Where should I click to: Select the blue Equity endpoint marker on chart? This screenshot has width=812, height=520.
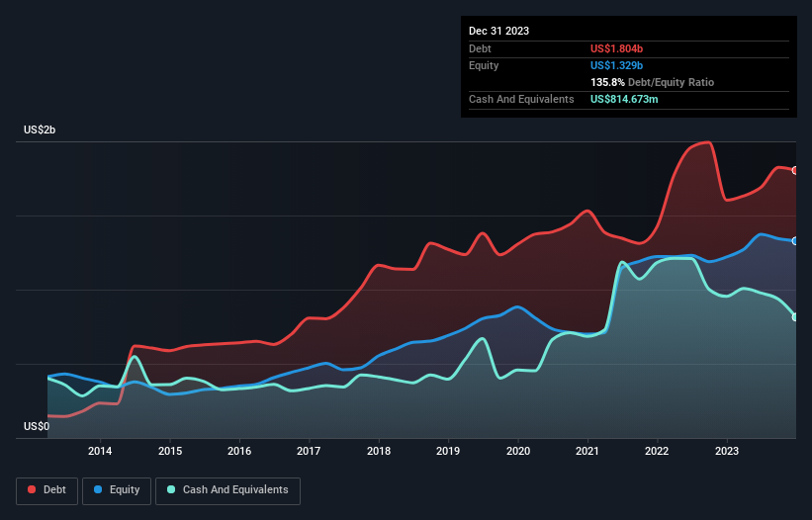[x=795, y=241]
